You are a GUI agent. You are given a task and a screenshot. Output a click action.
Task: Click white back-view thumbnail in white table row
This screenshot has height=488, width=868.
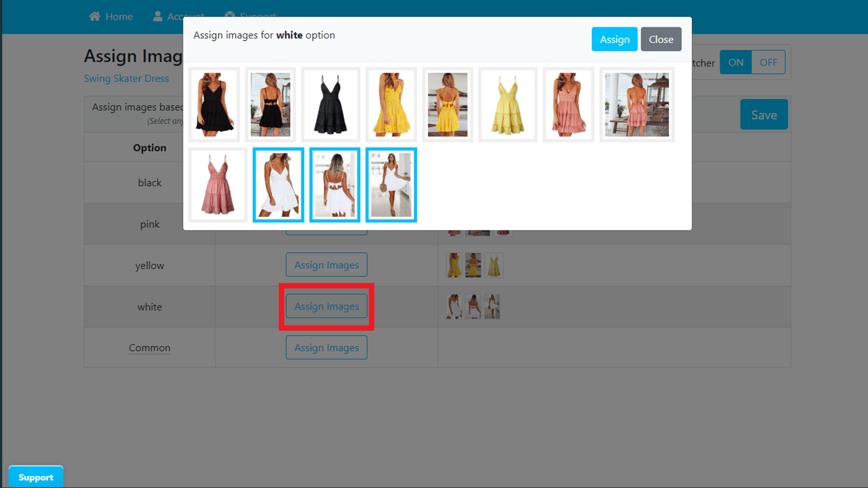click(x=473, y=306)
